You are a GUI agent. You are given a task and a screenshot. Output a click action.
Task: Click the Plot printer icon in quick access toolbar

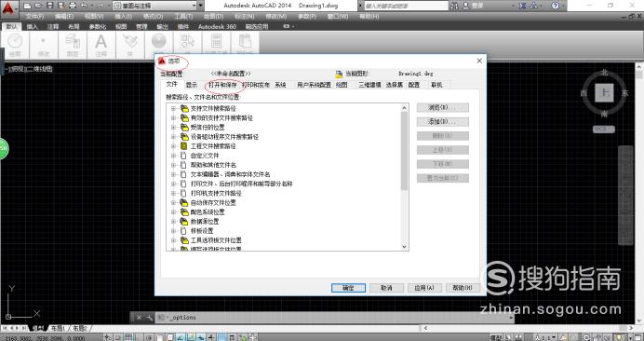[73, 6]
